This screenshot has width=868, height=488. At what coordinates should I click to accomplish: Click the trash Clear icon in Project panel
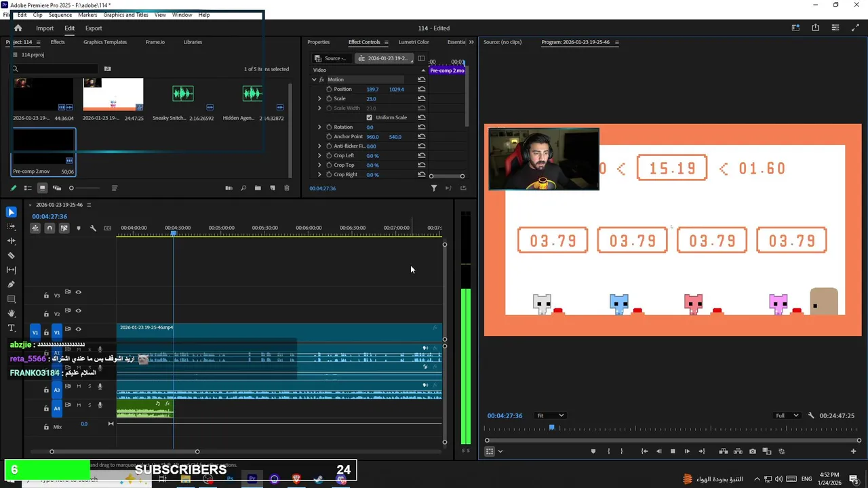pyautogui.click(x=287, y=188)
